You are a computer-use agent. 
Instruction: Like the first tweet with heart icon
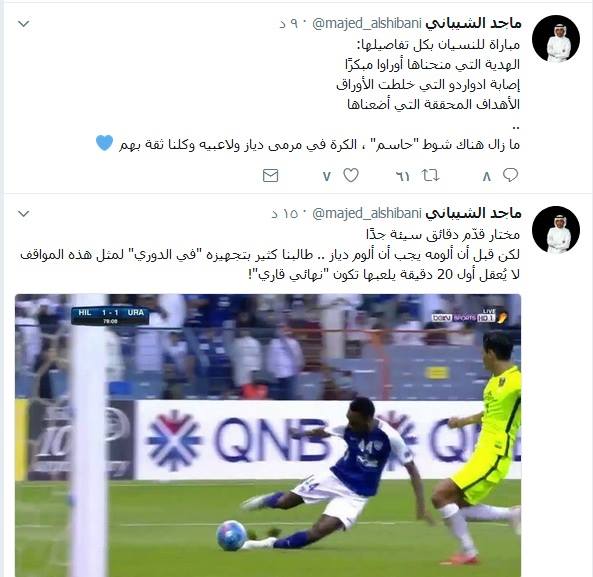pyautogui.click(x=351, y=175)
